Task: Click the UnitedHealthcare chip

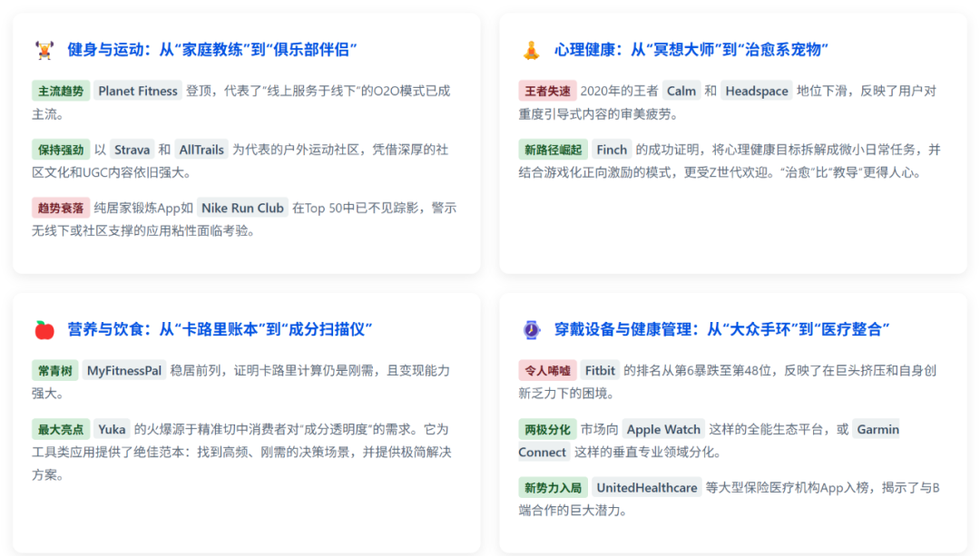Action: (x=647, y=488)
